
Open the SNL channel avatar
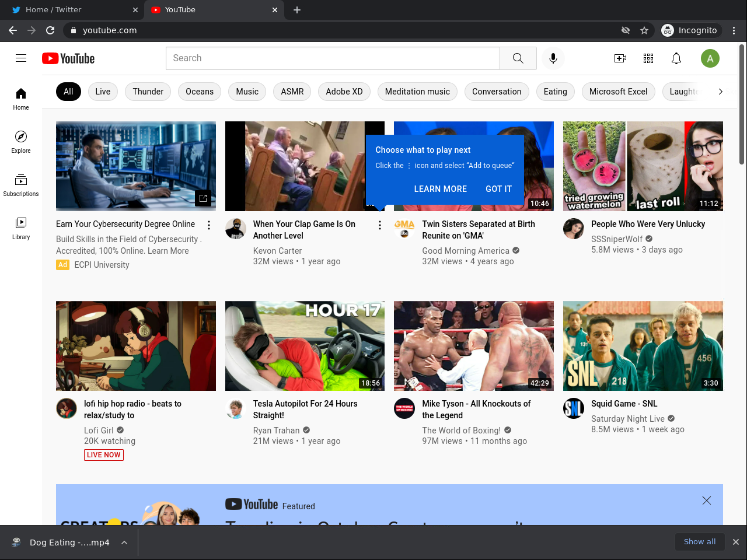574,408
